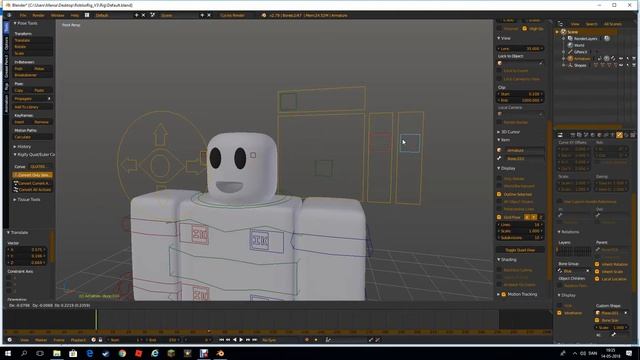Click the Convert Only Selected button
This screenshot has width=640, height=360.
coord(33,175)
